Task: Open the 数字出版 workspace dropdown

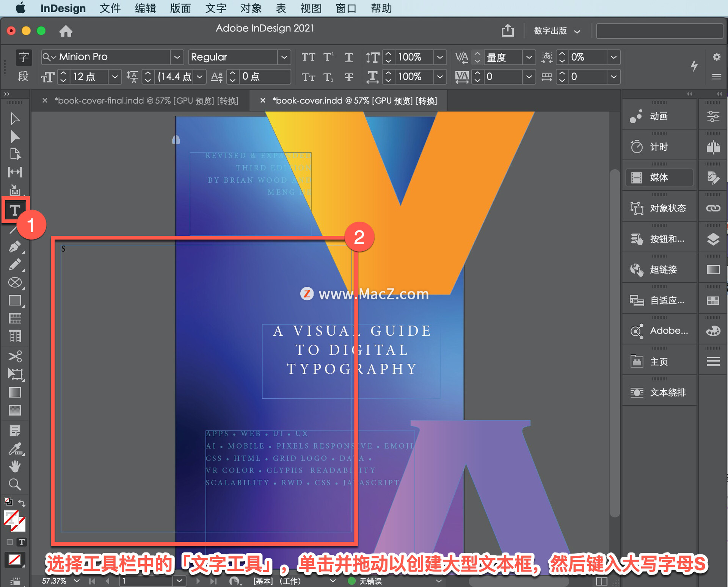Action: pos(556,31)
